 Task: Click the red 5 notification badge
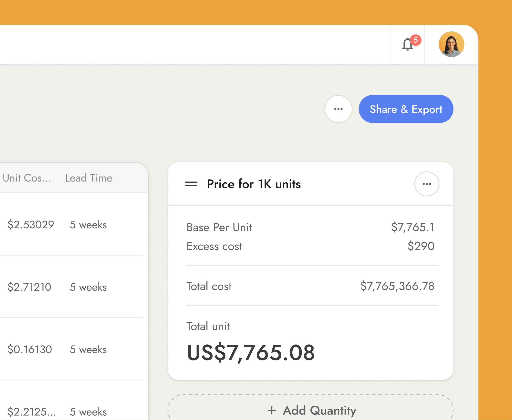tap(416, 40)
